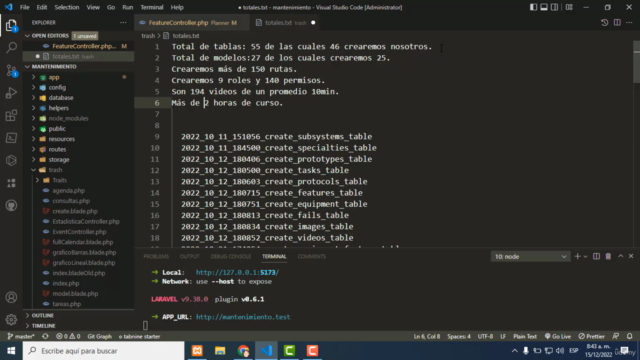Close the terminal panel
This screenshot has width=640, height=360.
click(x=631, y=256)
